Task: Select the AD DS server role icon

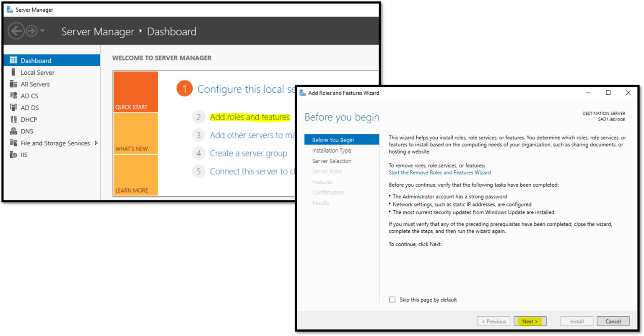Action: tap(13, 107)
